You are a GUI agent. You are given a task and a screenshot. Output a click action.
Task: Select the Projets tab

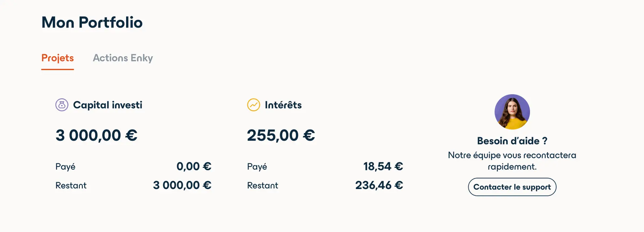57,58
